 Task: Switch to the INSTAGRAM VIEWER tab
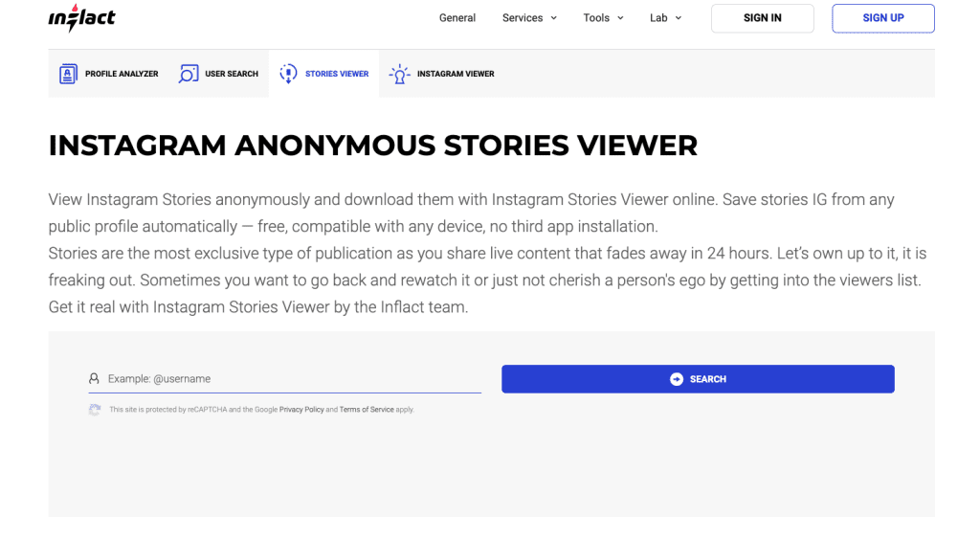tap(442, 74)
